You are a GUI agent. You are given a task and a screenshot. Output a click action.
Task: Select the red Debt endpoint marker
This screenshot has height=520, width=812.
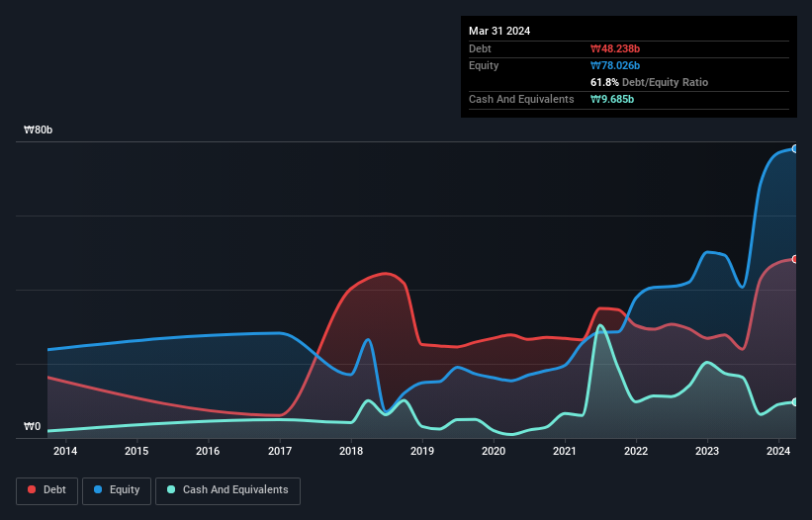(x=794, y=259)
